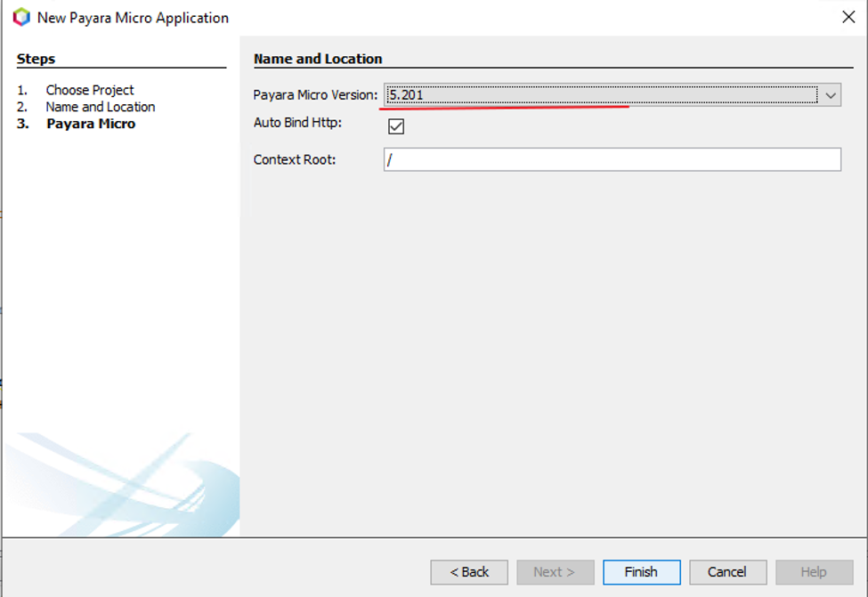
Task: Cancel the New Payara Micro Application wizard
Action: (727, 571)
